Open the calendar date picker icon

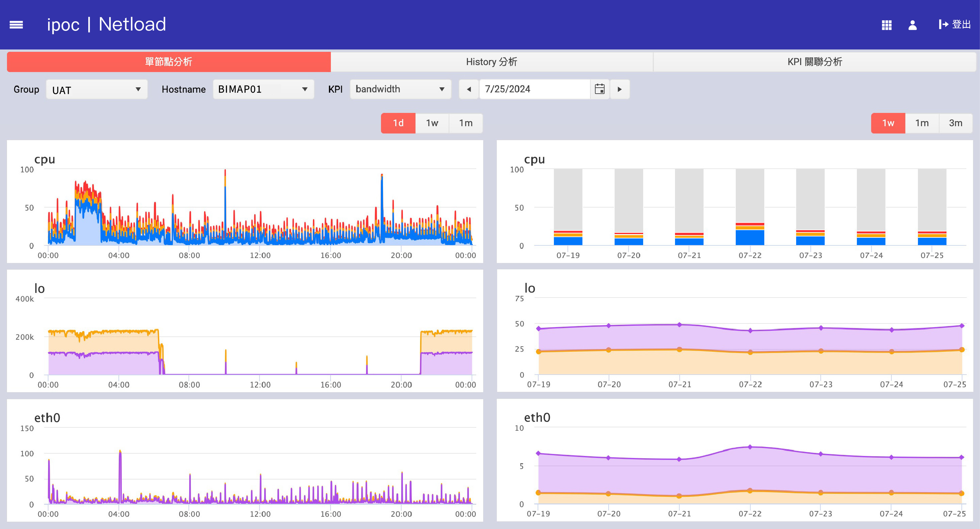click(600, 89)
